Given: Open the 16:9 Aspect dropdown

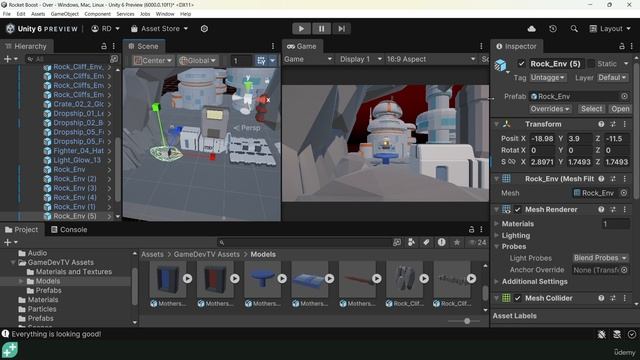Looking at the screenshot, I should (x=430, y=59).
